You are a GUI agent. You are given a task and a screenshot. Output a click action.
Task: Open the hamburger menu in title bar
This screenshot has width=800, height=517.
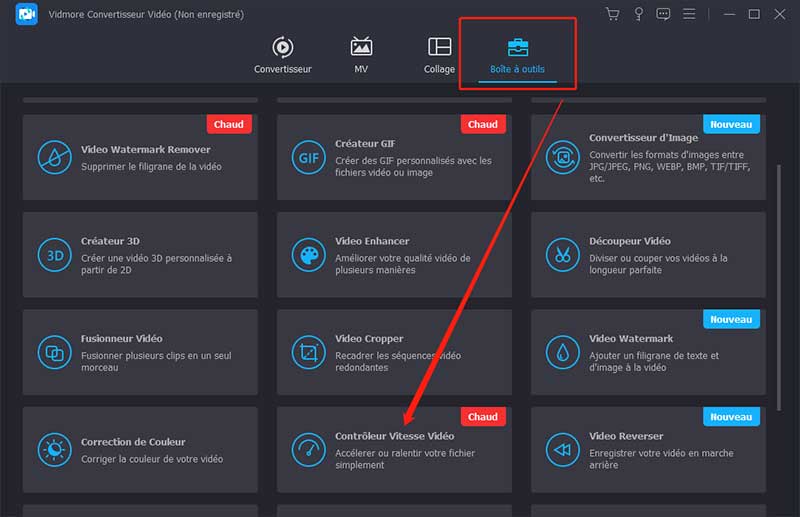click(689, 14)
